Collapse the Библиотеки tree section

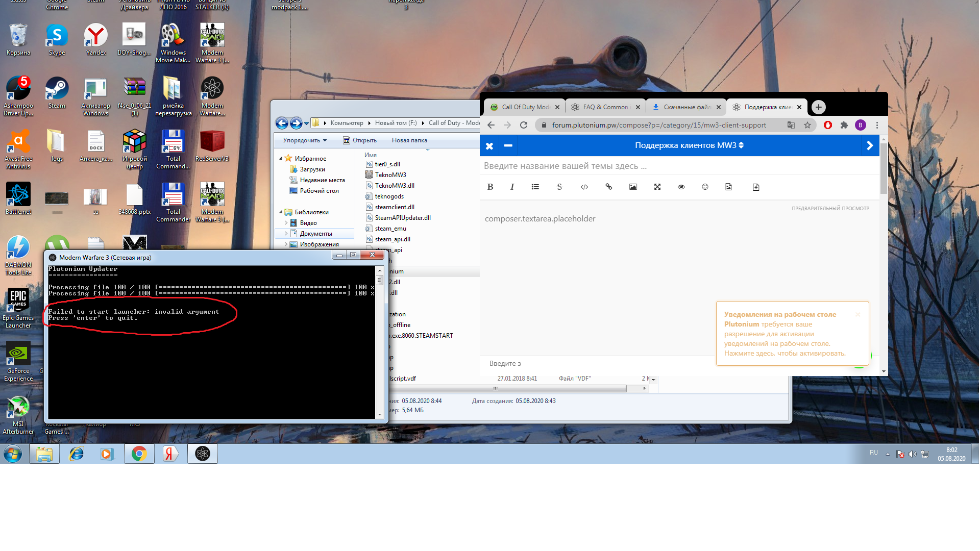pyautogui.click(x=281, y=212)
